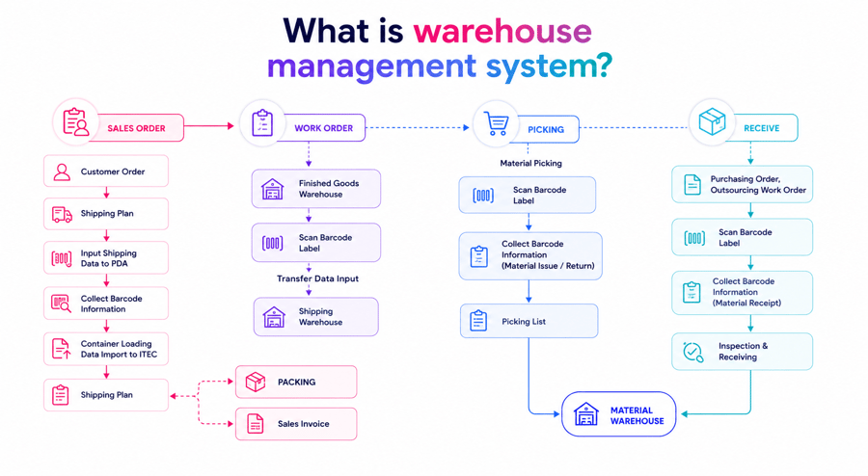Click Collect Barcode Information (Material Receipt) text

click(746, 292)
